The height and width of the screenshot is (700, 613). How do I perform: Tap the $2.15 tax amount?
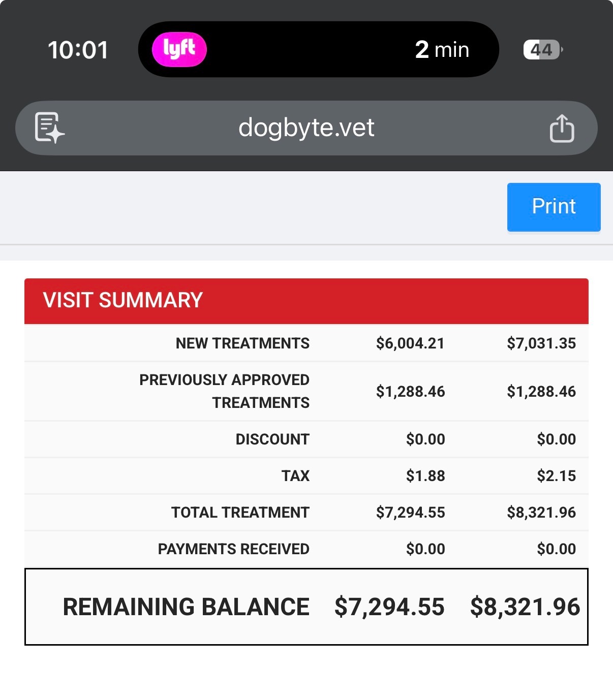(x=557, y=476)
